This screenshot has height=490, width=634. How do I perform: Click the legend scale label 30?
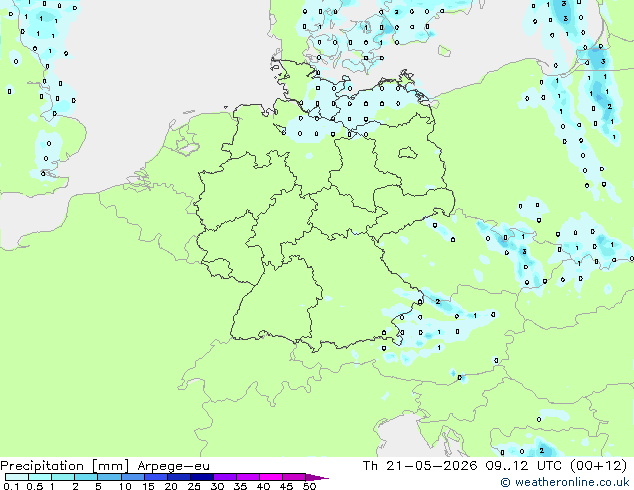[x=217, y=486]
